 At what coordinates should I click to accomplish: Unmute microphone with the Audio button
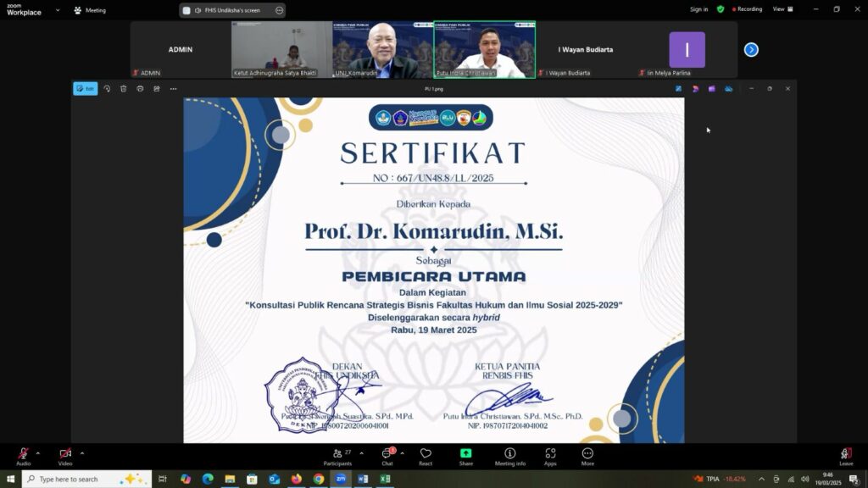tap(23, 455)
